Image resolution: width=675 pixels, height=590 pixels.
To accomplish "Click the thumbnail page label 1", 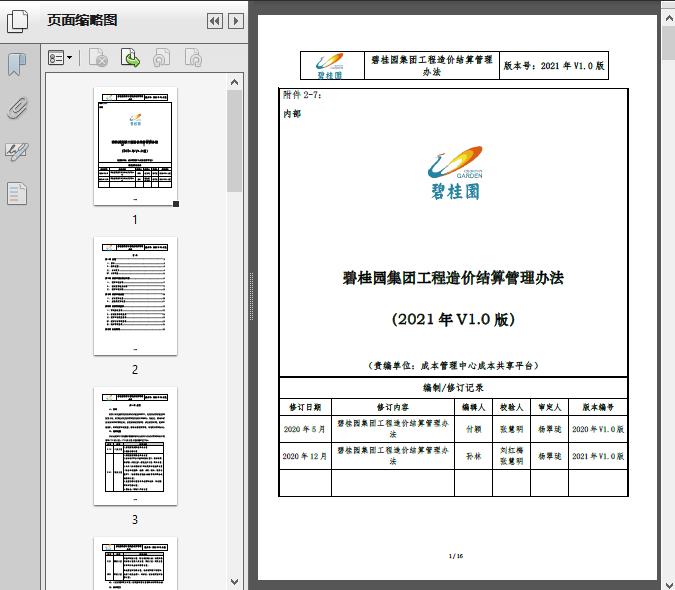I will click(x=135, y=220).
